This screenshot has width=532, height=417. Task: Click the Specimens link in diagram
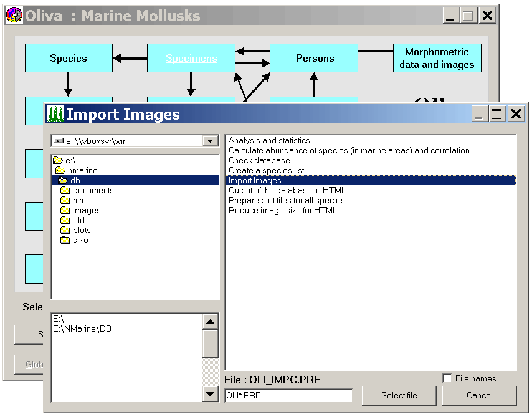coord(191,59)
